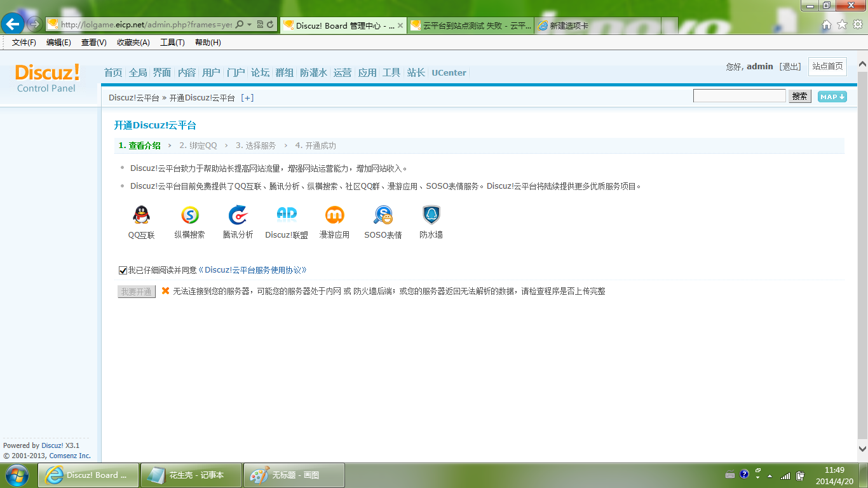Open the 应用 admin nav item
The height and width of the screenshot is (488, 868).
point(367,73)
